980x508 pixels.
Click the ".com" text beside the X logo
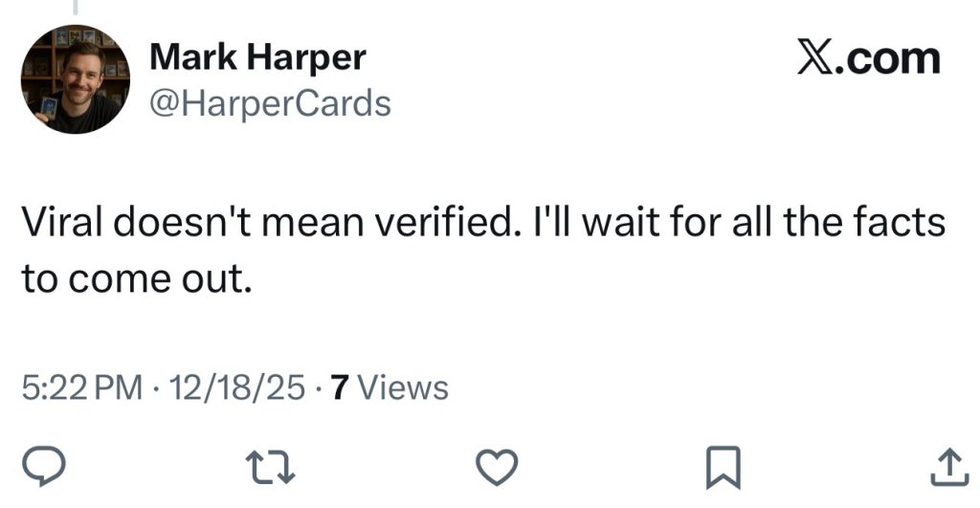(888, 59)
